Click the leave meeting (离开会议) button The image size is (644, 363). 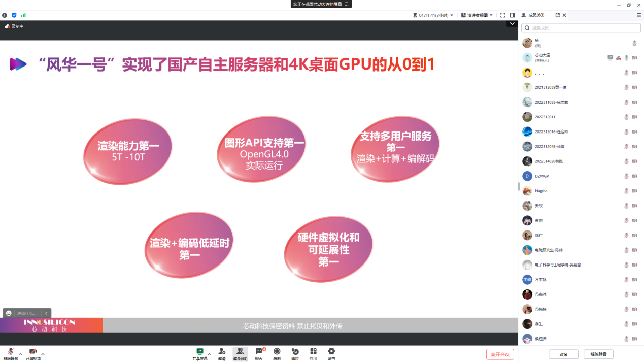[x=500, y=354]
